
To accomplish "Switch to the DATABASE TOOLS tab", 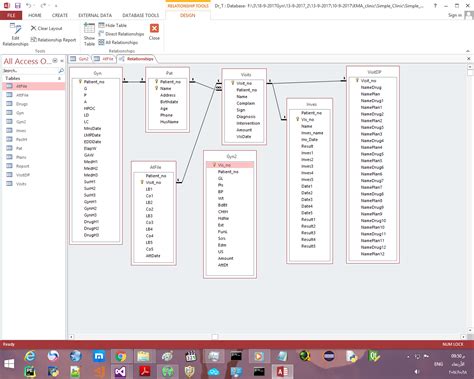I will [141, 15].
